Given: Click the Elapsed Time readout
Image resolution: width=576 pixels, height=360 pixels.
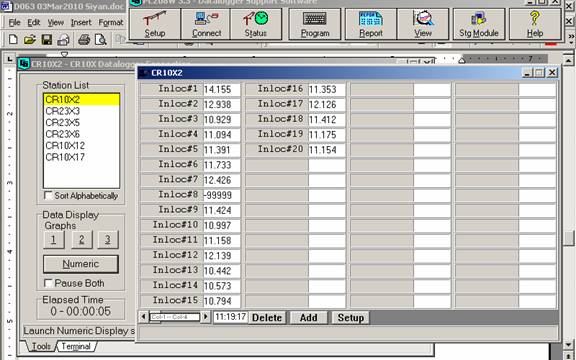Looking at the screenshot, I should coord(80,311).
